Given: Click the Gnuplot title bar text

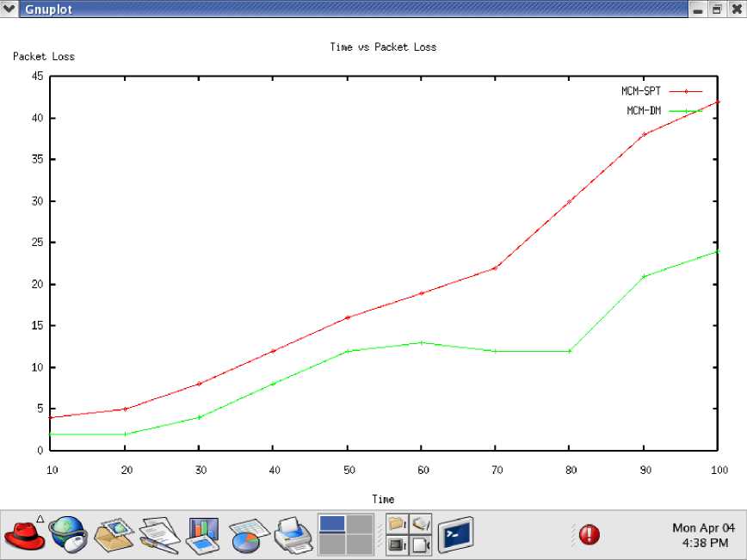Looking at the screenshot, I should coord(48,9).
